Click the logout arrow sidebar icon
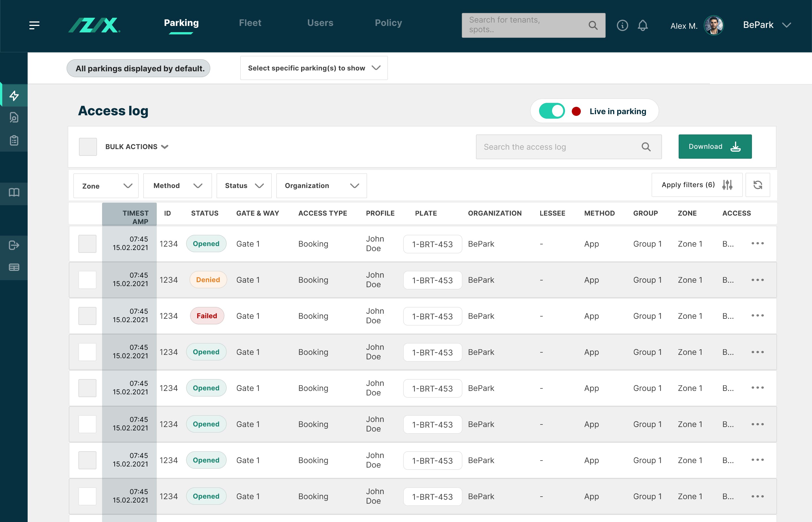The height and width of the screenshot is (522, 812). [x=14, y=245]
